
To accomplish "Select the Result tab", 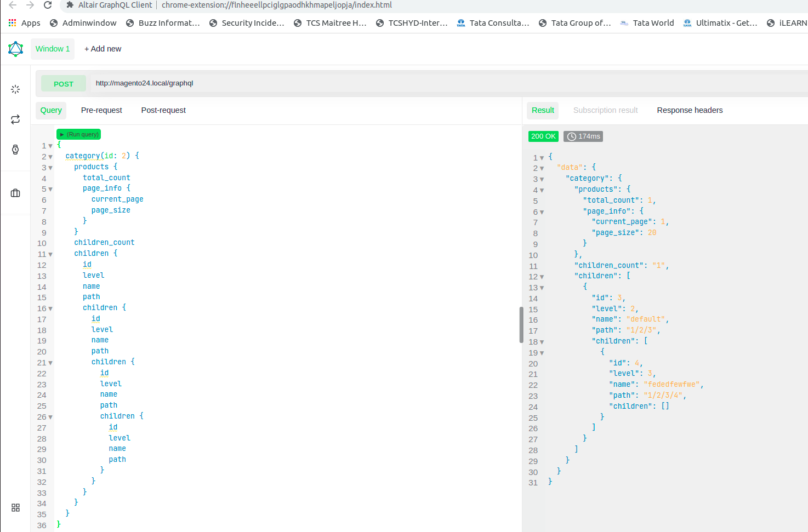I will click(x=543, y=110).
